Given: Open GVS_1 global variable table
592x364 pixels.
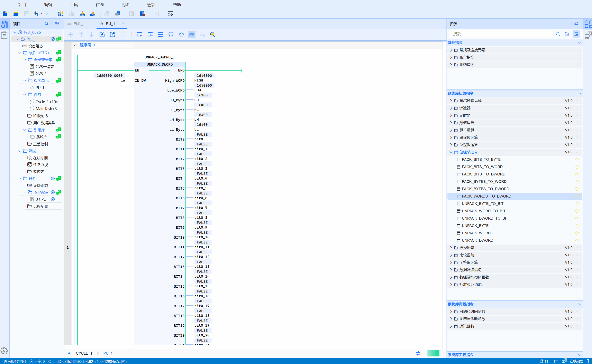Looking at the screenshot, I should [41, 74].
